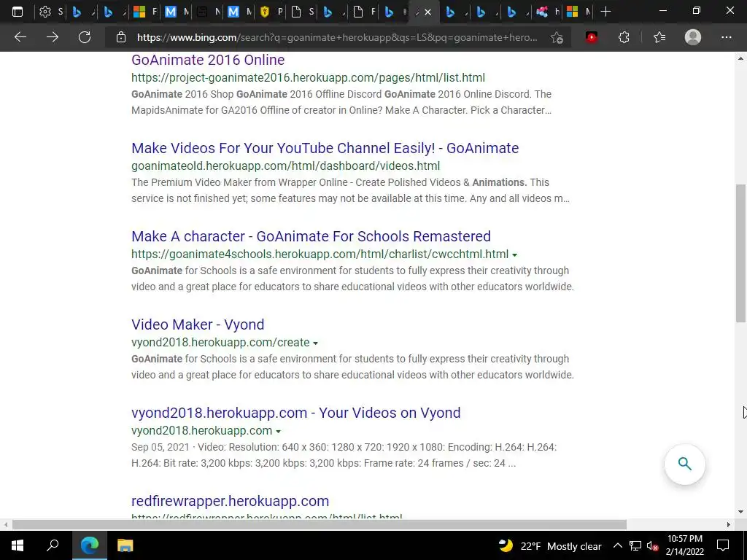Click the vertical scrollbar thumb
This screenshot has height=560, width=747.
[x=740, y=253]
